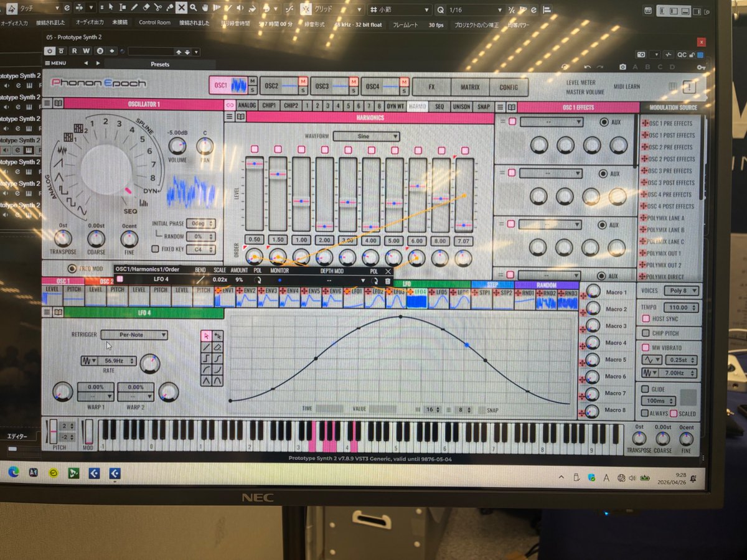Open the WARP 1 type dropdown

pyautogui.click(x=95, y=396)
